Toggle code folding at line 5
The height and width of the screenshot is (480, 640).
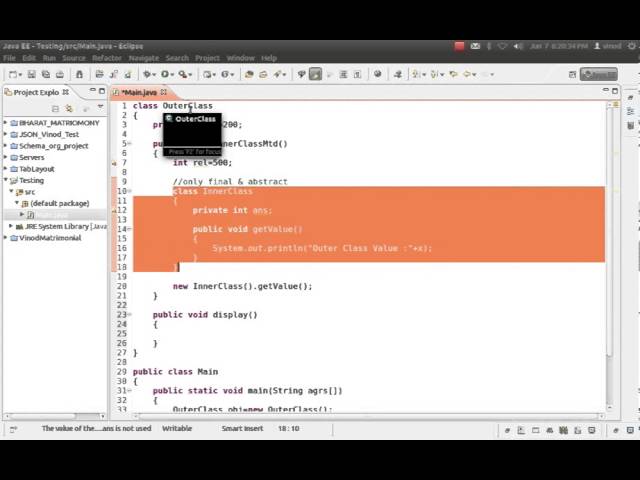(x=129, y=144)
